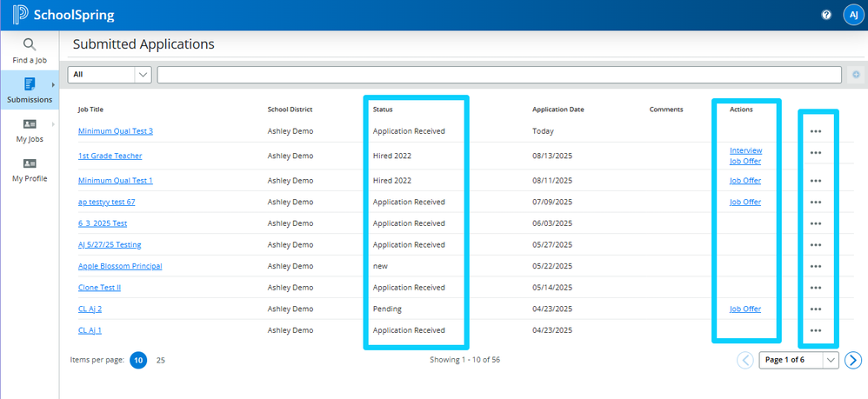Open the AJ user avatar menu

[x=852, y=15]
